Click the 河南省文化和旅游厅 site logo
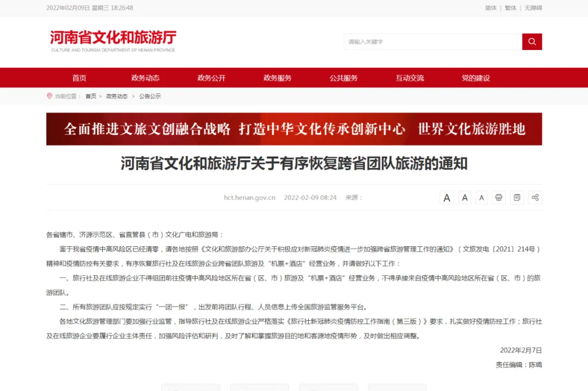The width and height of the screenshot is (588, 391). tap(113, 41)
